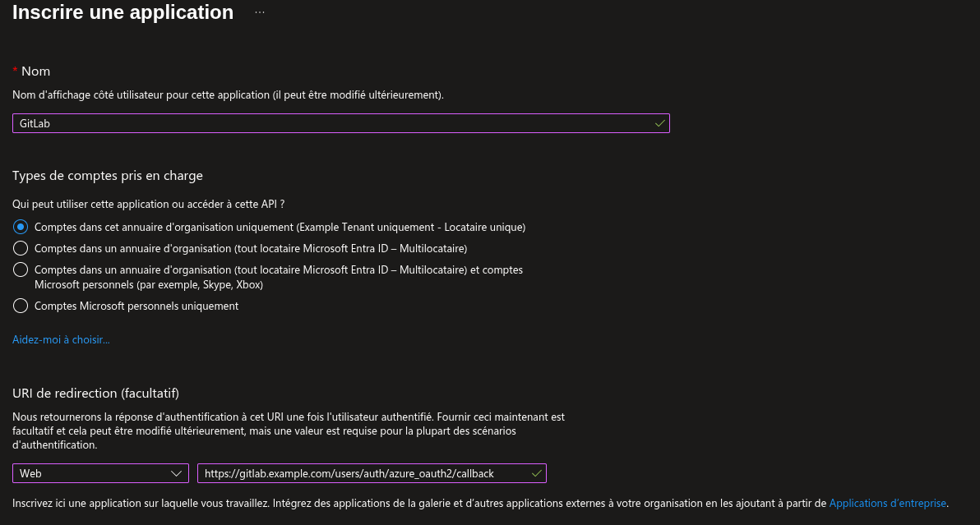Click the GitLab application name field
980x525 pixels.
329,123
